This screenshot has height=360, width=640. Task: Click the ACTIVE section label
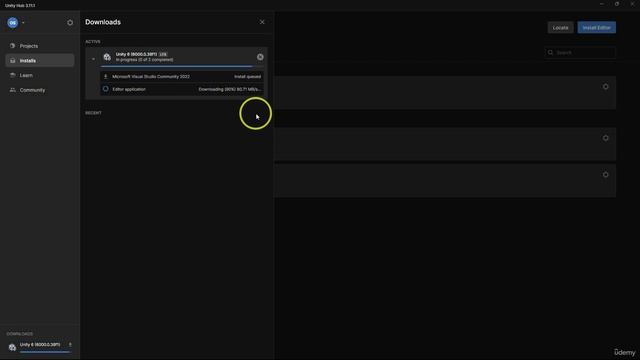pos(93,42)
